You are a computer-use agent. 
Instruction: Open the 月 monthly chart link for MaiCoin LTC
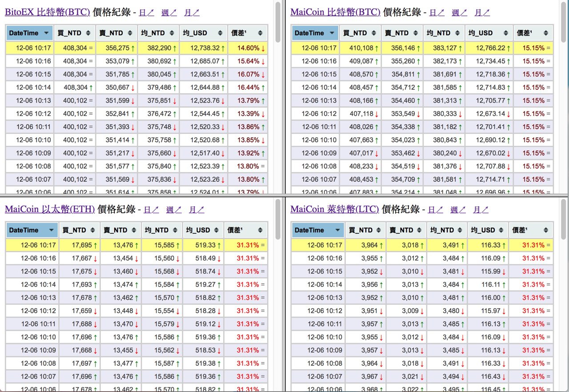coord(481,210)
